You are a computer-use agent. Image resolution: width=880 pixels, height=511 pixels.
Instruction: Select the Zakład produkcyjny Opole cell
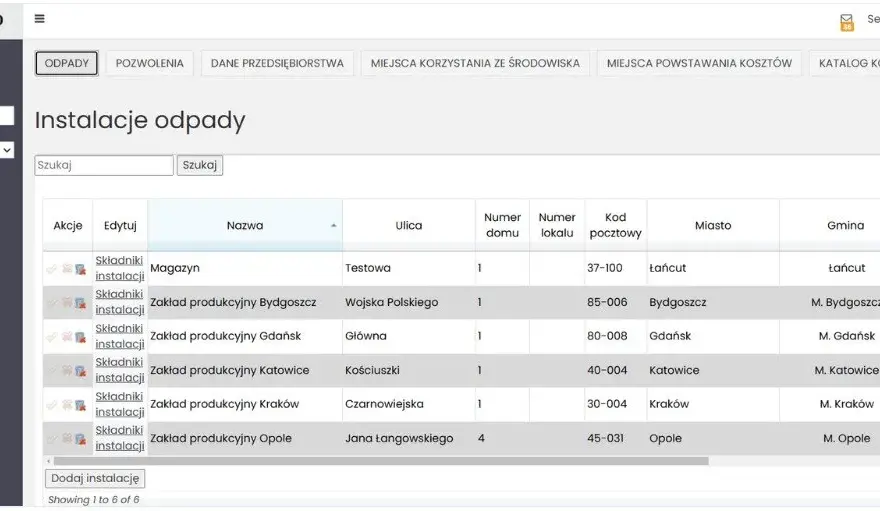pyautogui.click(x=245, y=438)
